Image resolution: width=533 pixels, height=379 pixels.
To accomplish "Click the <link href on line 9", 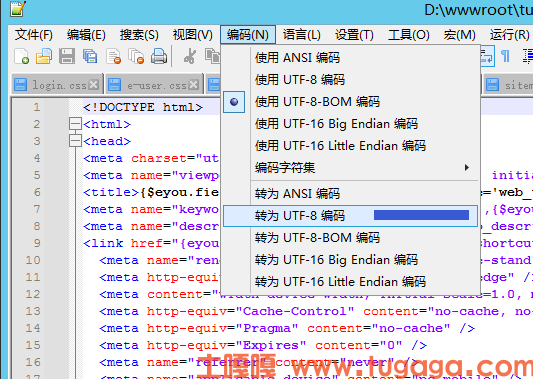I will (123, 243).
